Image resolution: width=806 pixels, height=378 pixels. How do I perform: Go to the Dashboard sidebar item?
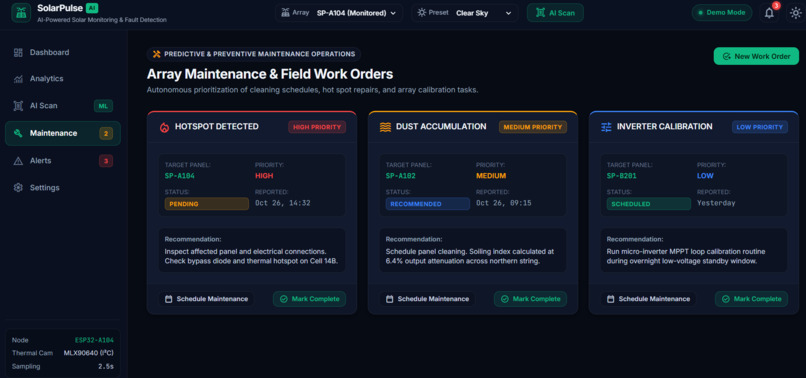(63, 52)
